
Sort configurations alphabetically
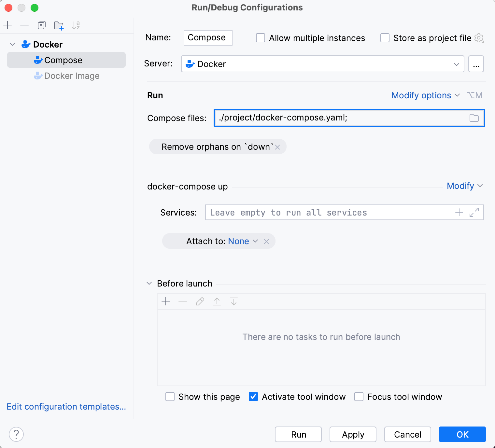[x=76, y=25]
